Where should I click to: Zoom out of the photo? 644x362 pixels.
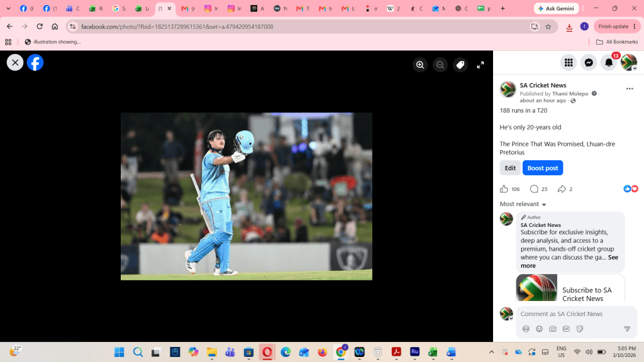440,65
